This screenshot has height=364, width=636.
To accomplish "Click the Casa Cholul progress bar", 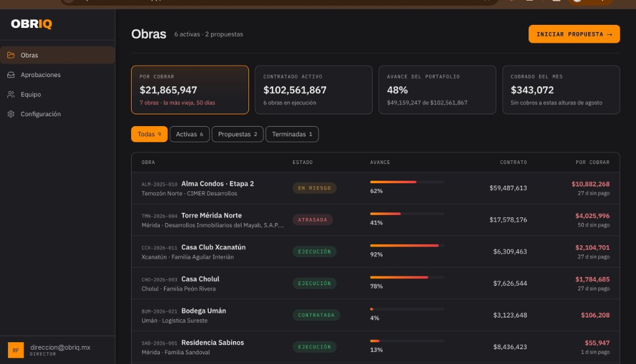I will (407, 277).
